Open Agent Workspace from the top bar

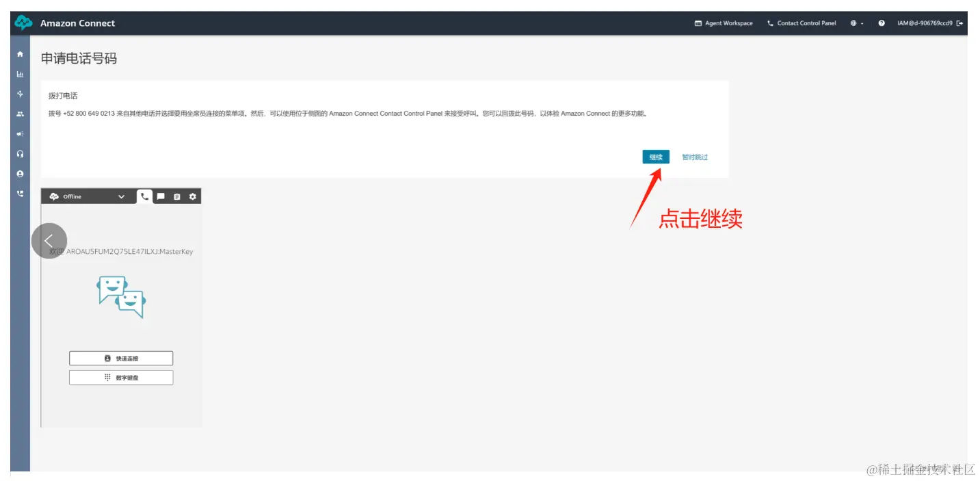point(724,23)
